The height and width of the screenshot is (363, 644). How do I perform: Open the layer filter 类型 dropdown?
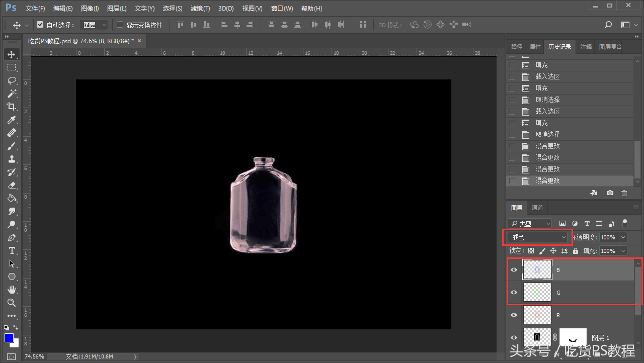pos(530,223)
